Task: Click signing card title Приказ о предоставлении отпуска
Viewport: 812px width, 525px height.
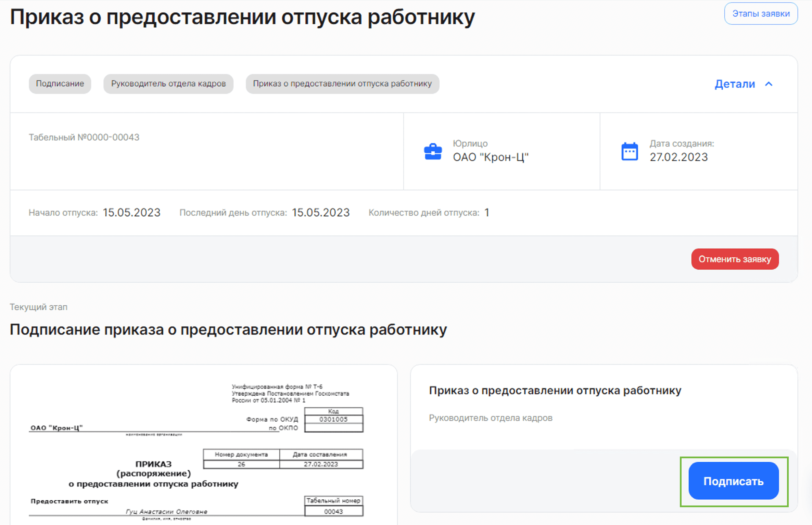Action: 555,390
